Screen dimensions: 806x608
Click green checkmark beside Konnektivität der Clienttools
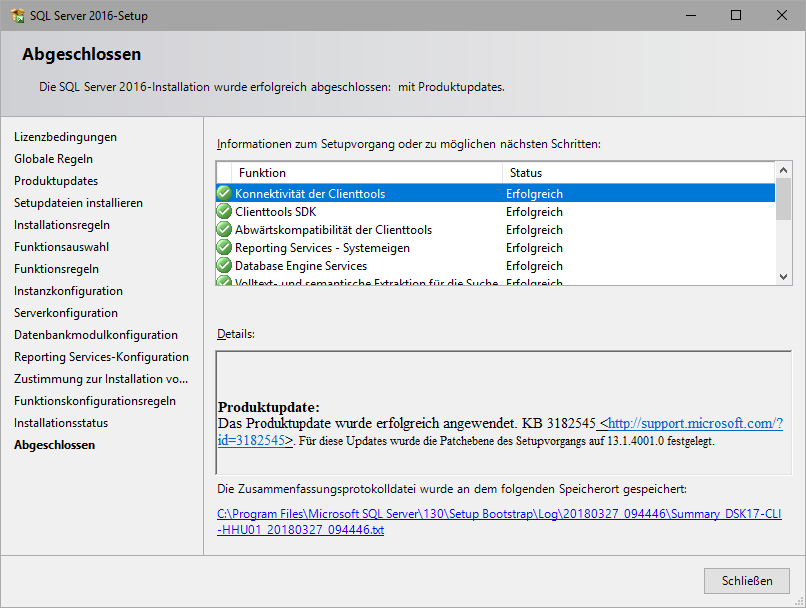point(224,194)
